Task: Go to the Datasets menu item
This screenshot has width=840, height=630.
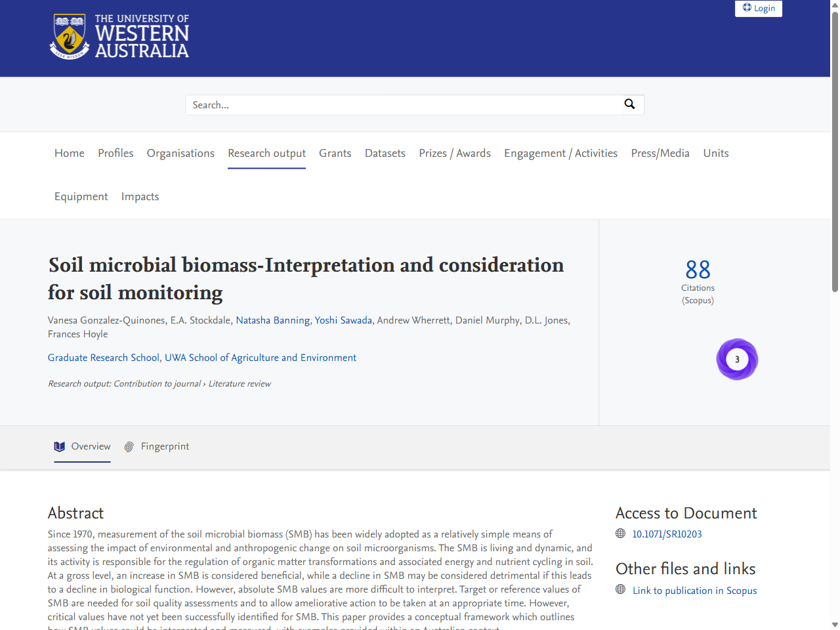Action: tap(385, 153)
